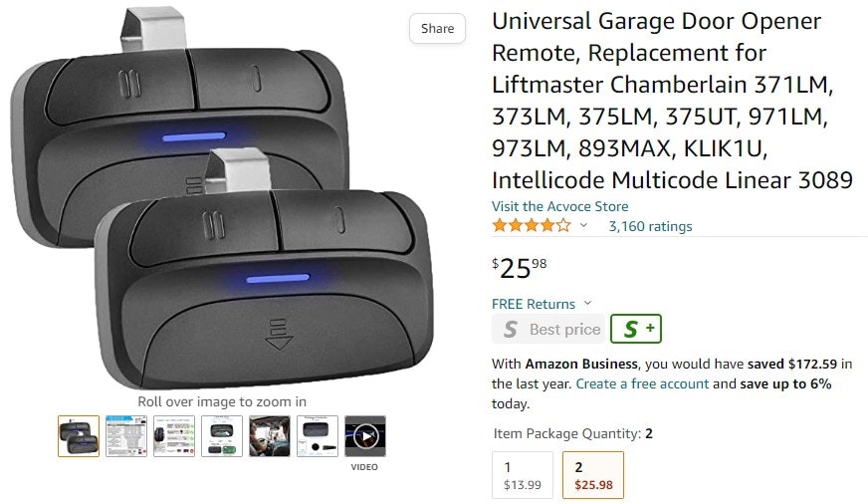Click the product title text
The height and width of the screenshot is (504, 868).
point(672,101)
